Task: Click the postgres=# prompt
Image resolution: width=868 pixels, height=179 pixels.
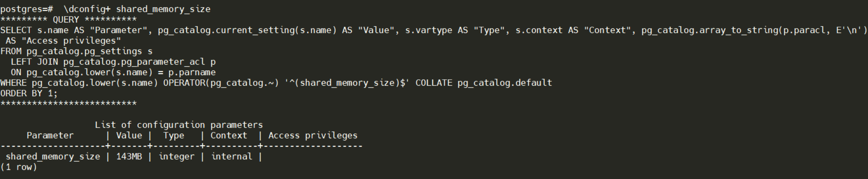Action: coord(27,9)
